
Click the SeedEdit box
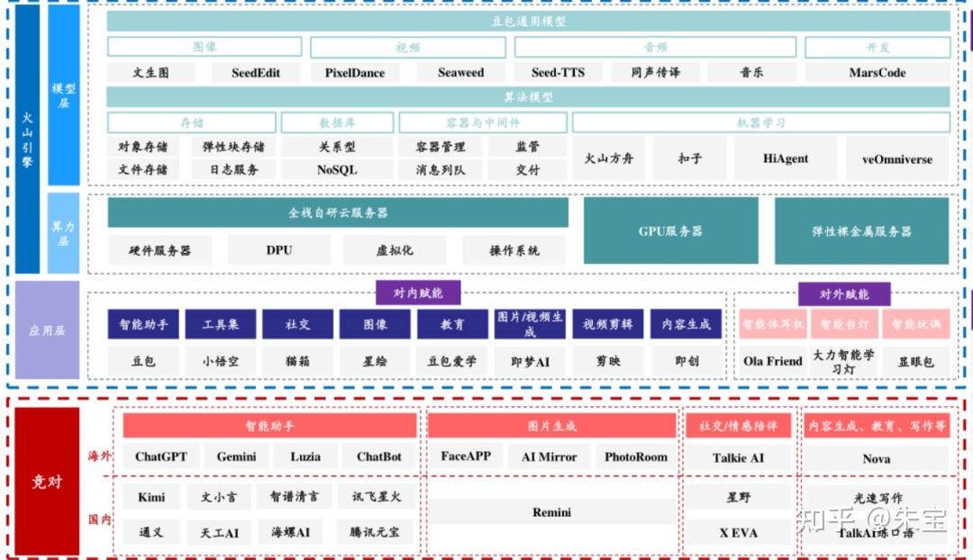click(256, 73)
